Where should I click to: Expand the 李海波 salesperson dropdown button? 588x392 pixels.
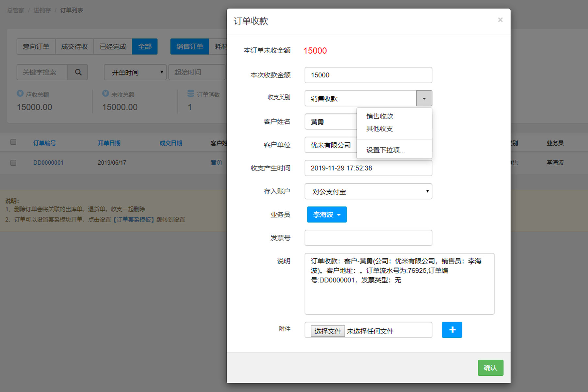tap(327, 215)
